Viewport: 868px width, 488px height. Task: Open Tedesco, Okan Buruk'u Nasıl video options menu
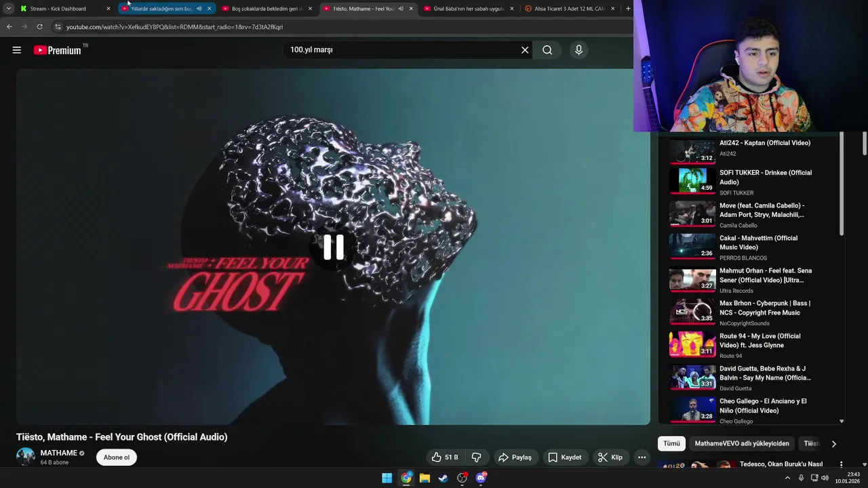pos(842,465)
